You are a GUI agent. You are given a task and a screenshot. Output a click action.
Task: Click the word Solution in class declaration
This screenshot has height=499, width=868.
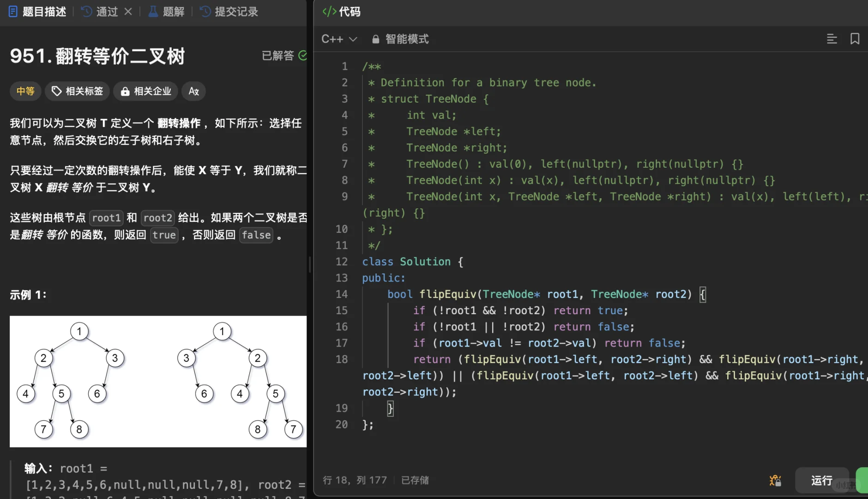(425, 262)
